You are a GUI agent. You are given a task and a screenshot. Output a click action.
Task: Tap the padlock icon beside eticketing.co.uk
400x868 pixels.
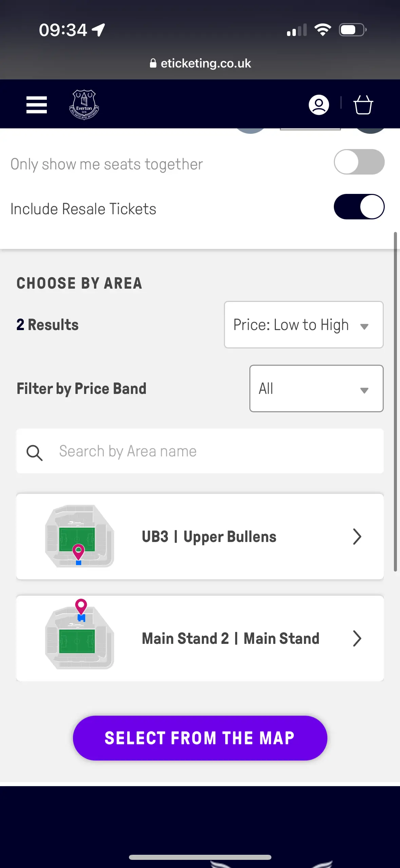(x=153, y=63)
